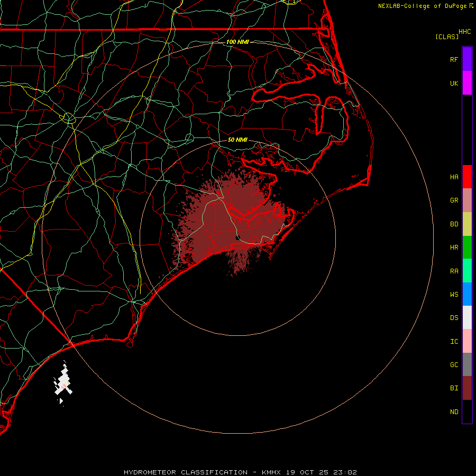Click the UK magenta legend swatch
Viewport: 476px width, 476px height.
467,83
